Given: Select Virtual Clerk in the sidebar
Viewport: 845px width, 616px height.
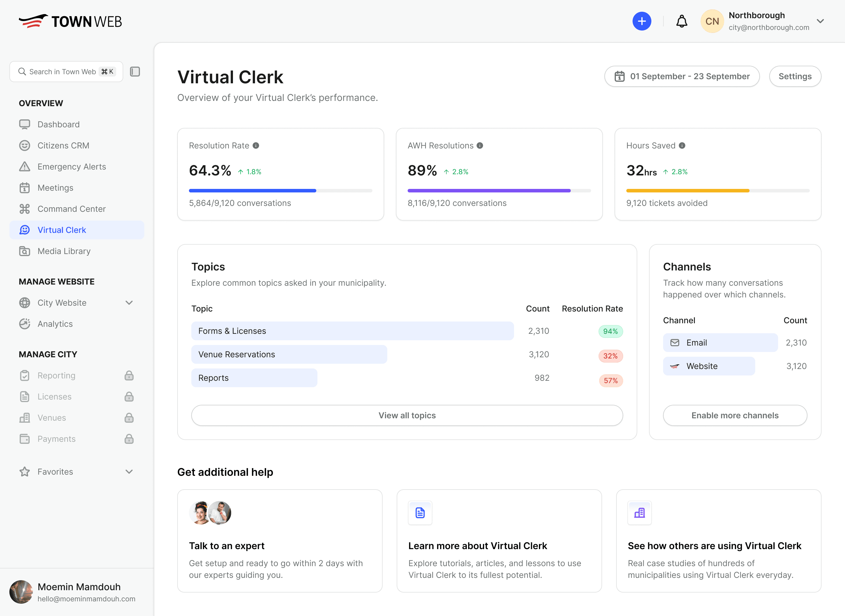Looking at the screenshot, I should (77, 230).
